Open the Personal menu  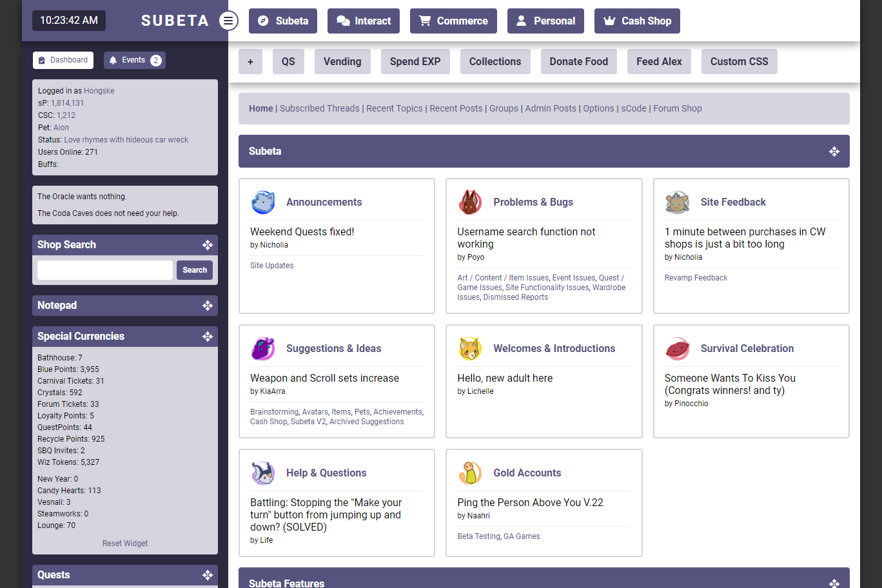click(545, 21)
